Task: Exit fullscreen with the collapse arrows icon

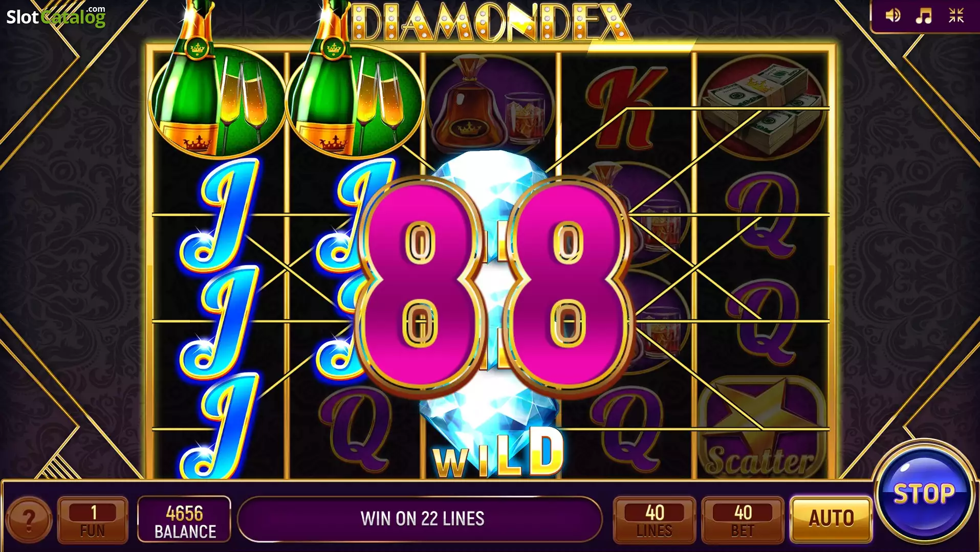Action: [x=956, y=15]
